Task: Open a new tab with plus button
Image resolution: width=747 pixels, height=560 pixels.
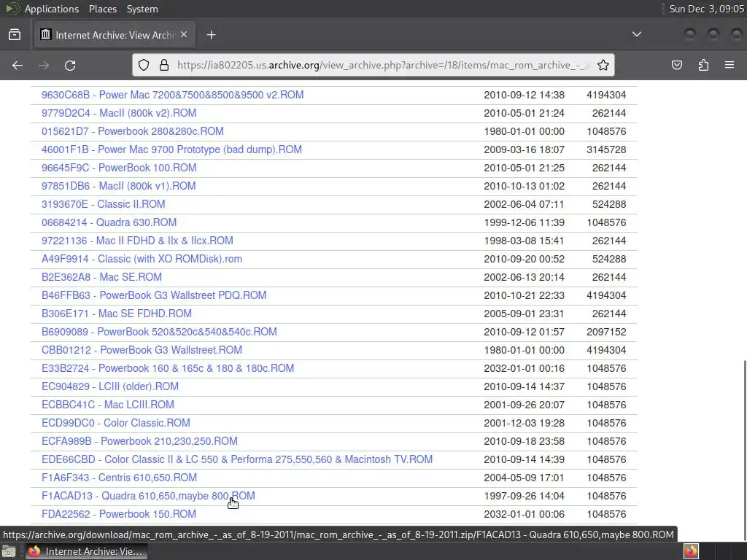Action: [211, 35]
